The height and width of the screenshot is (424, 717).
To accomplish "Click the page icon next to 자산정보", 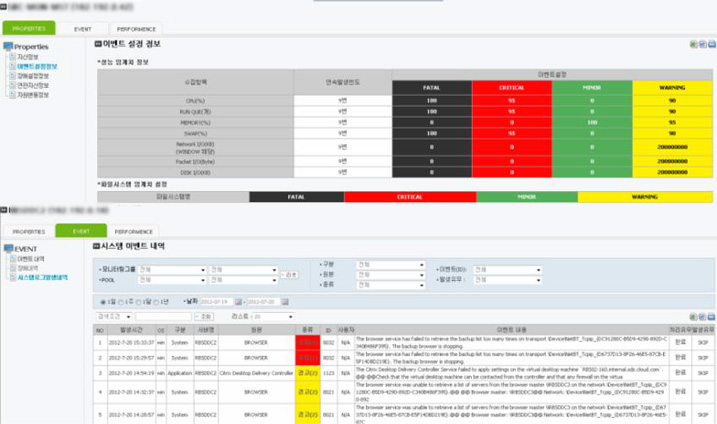I will [13, 57].
